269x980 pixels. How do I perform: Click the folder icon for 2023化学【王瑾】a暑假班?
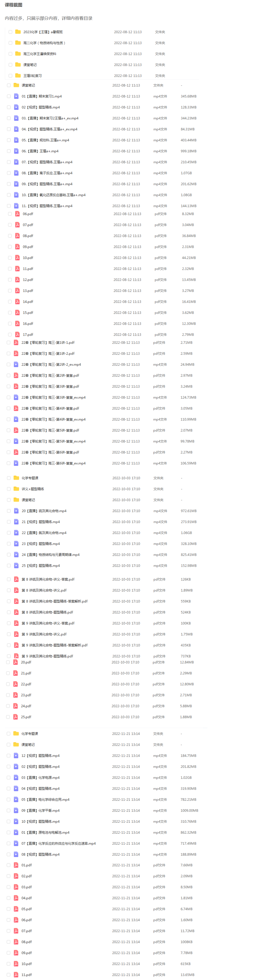[x=18, y=32]
